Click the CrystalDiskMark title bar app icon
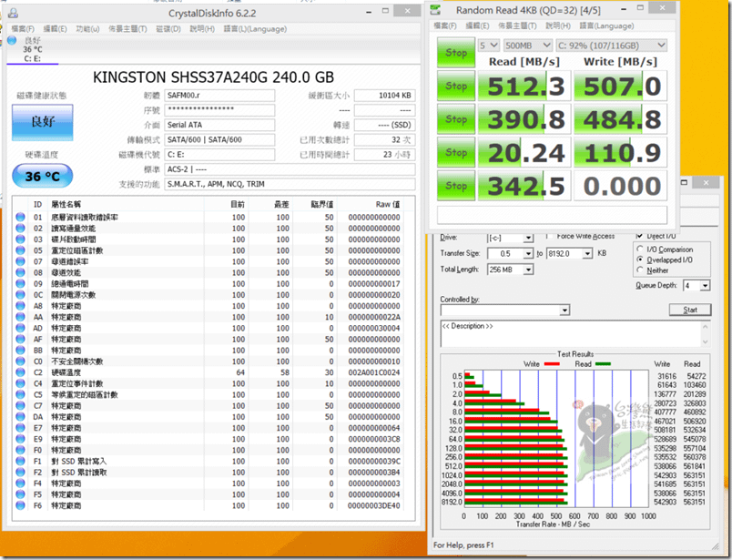Viewport: 732px width, 560px height. (436, 9)
